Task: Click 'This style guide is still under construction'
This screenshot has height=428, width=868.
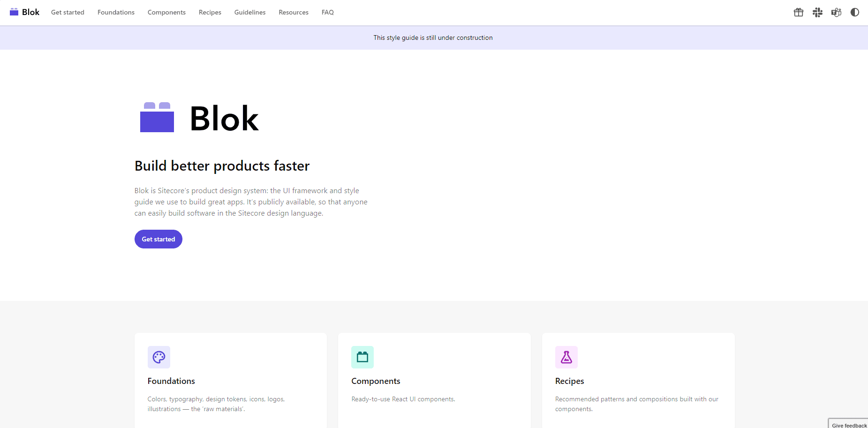Action: click(433, 38)
